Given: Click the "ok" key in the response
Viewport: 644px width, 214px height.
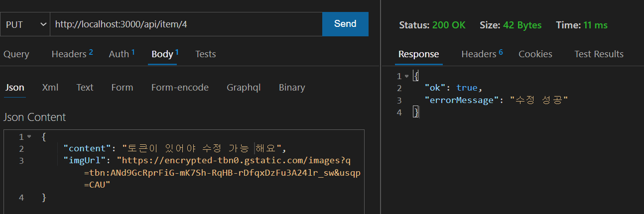Looking at the screenshot, I should pyautogui.click(x=435, y=88).
